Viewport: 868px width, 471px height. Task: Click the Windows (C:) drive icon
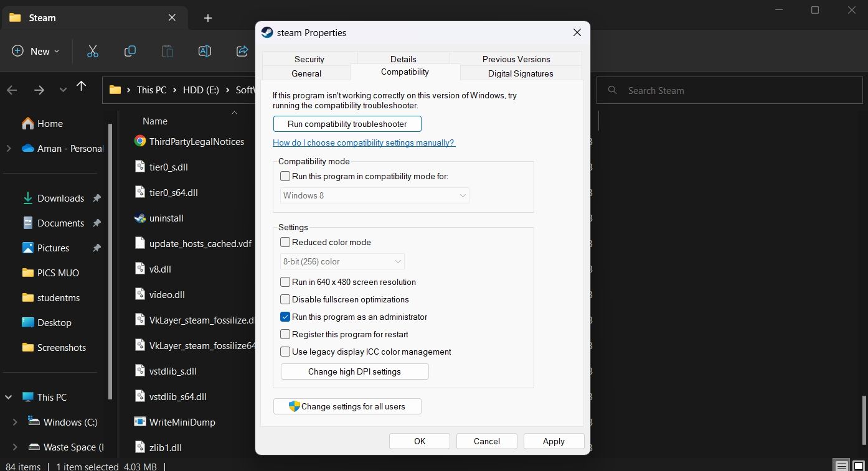click(x=35, y=421)
